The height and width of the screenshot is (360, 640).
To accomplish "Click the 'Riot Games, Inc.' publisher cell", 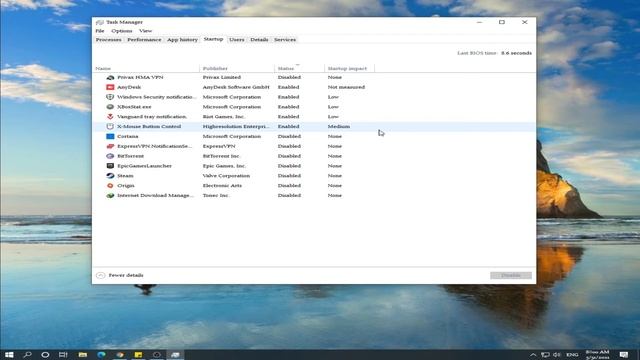I will pos(224,117).
